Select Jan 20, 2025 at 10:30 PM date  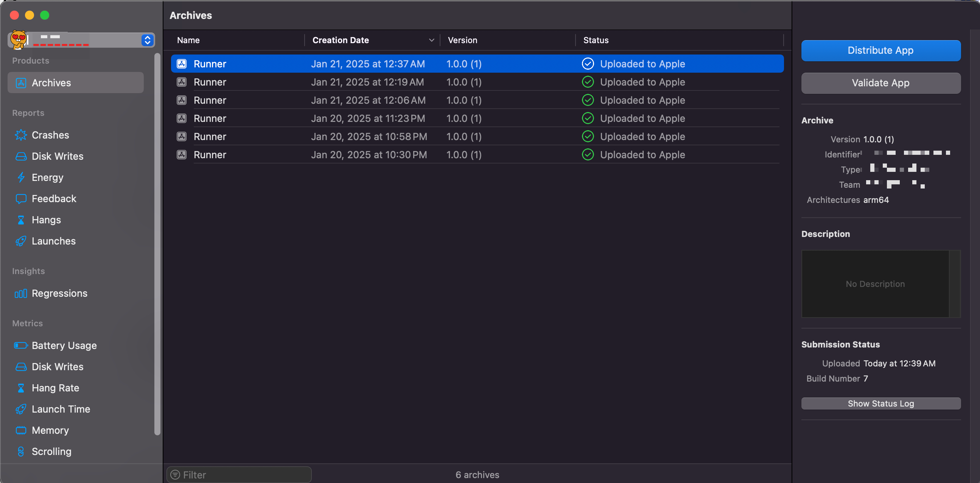pos(369,154)
